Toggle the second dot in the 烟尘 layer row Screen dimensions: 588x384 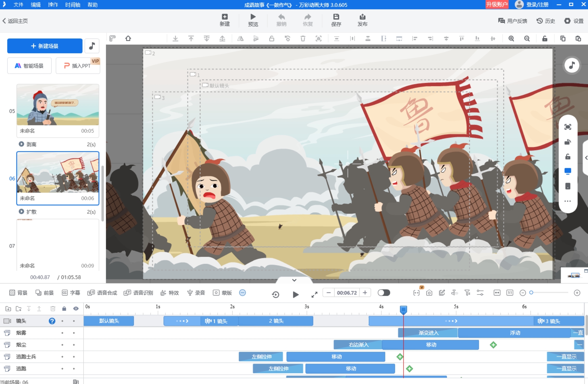click(74, 345)
